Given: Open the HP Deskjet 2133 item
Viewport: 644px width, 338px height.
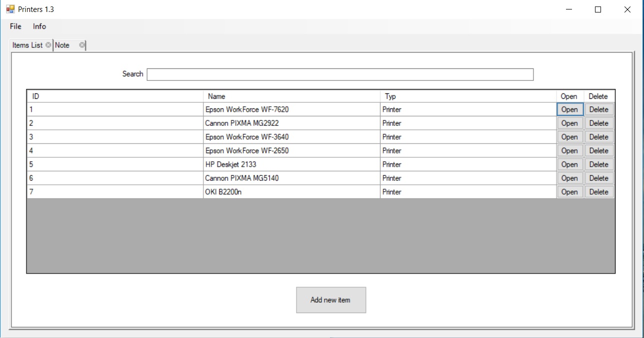Looking at the screenshot, I should (x=569, y=164).
